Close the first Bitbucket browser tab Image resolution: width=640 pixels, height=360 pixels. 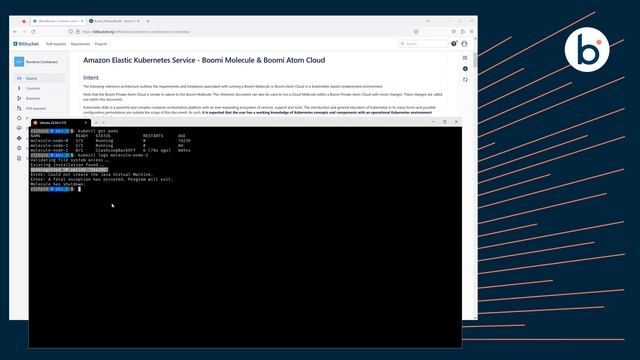[82, 21]
